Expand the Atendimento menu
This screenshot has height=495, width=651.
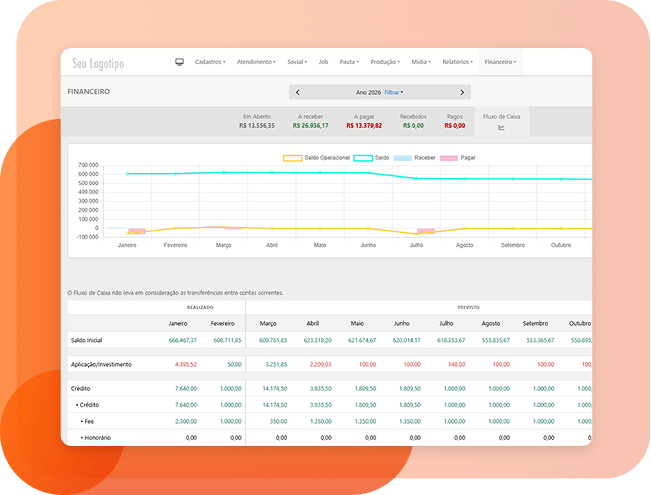click(x=257, y=62)
